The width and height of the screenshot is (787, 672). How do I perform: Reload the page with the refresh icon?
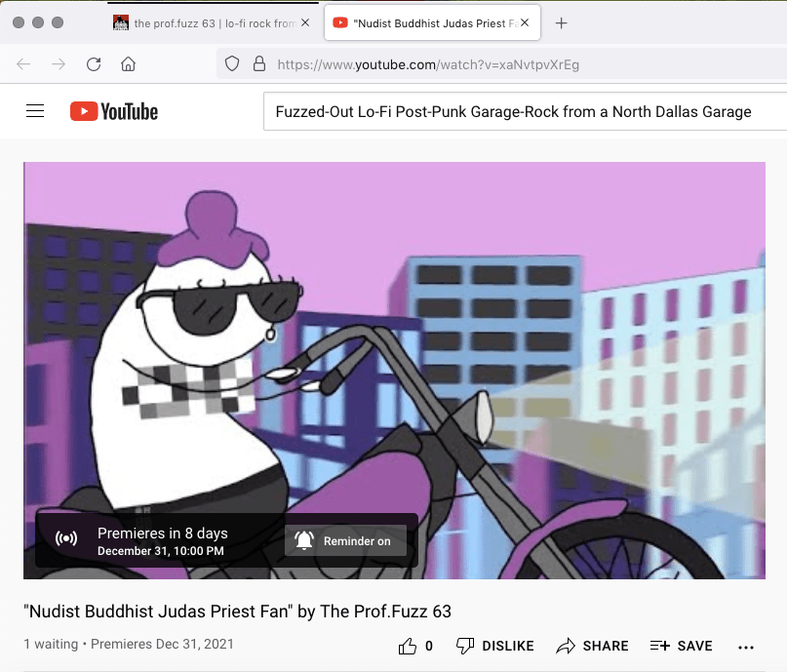pos(94,64)
